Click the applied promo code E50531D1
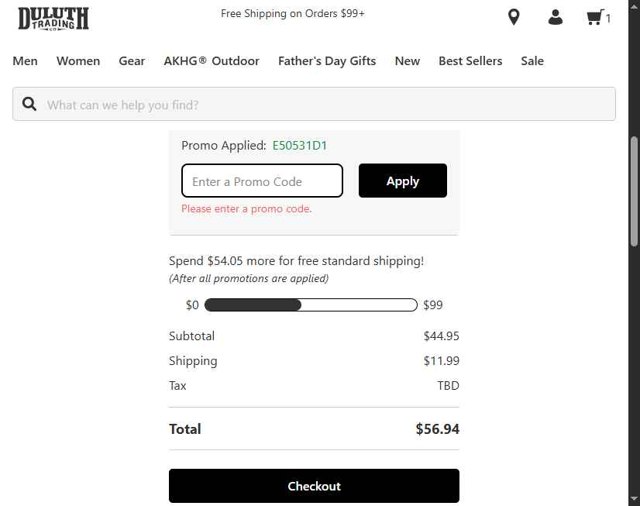640x506 pixels. tap(299, 146)
